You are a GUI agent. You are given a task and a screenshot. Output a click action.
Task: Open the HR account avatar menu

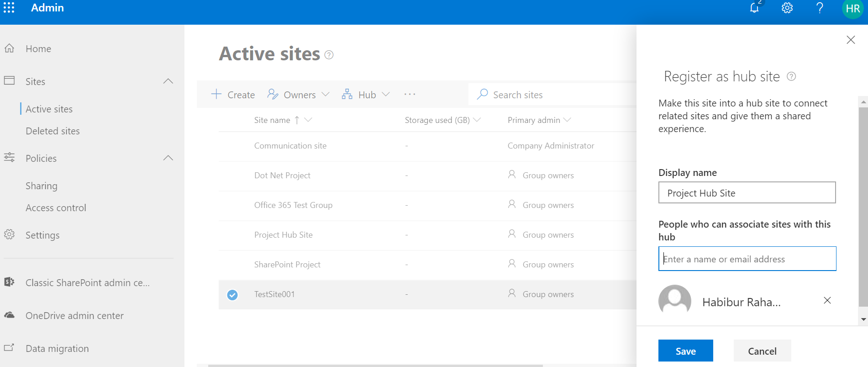(852, 9)
